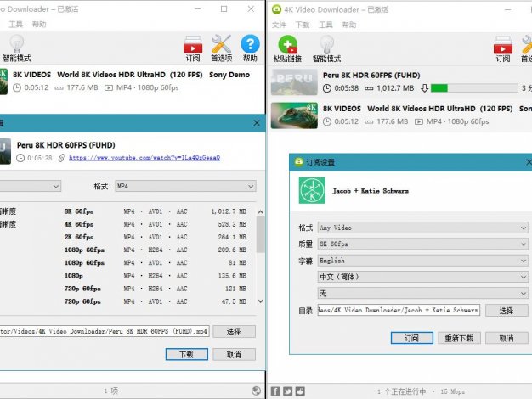The height and width of the screenshot is (399, 532).
Task: Open 下载 menu in right window
Action: point(303,25)
